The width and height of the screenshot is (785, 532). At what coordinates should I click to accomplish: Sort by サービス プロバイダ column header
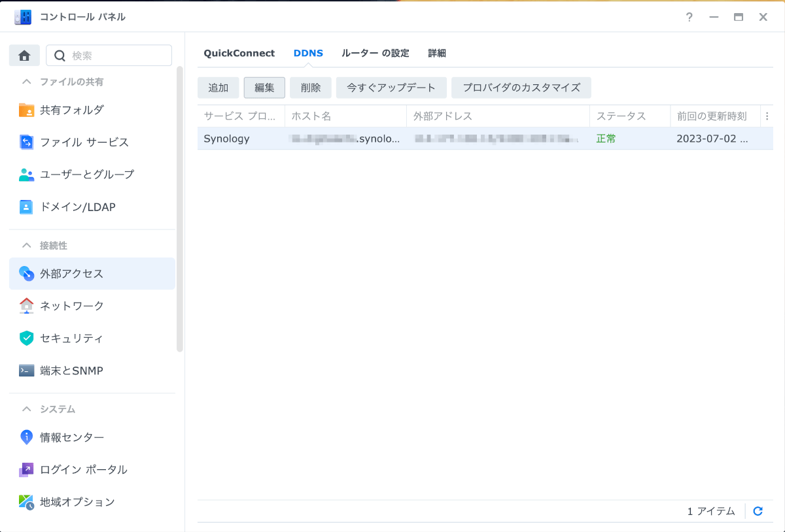click(241, 116)
